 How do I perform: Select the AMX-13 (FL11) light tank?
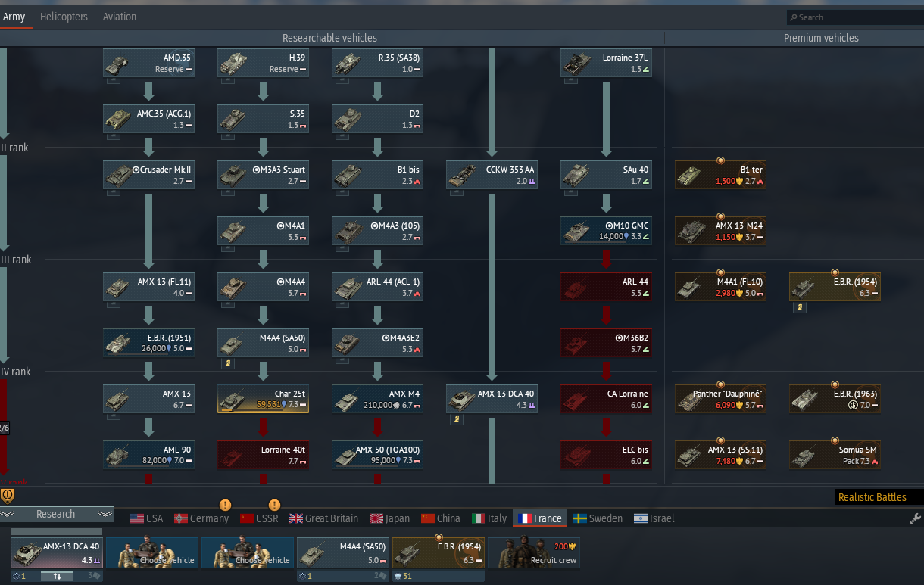click(x=149, y=287)
